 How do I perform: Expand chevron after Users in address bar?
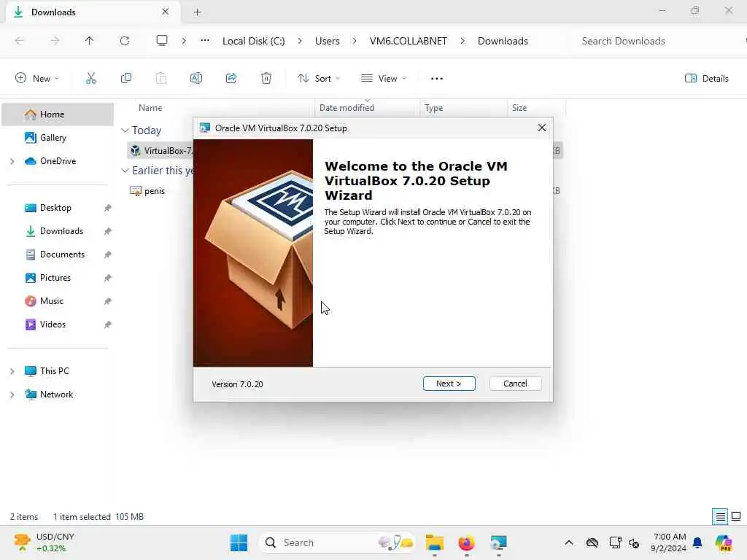[355, 41]
